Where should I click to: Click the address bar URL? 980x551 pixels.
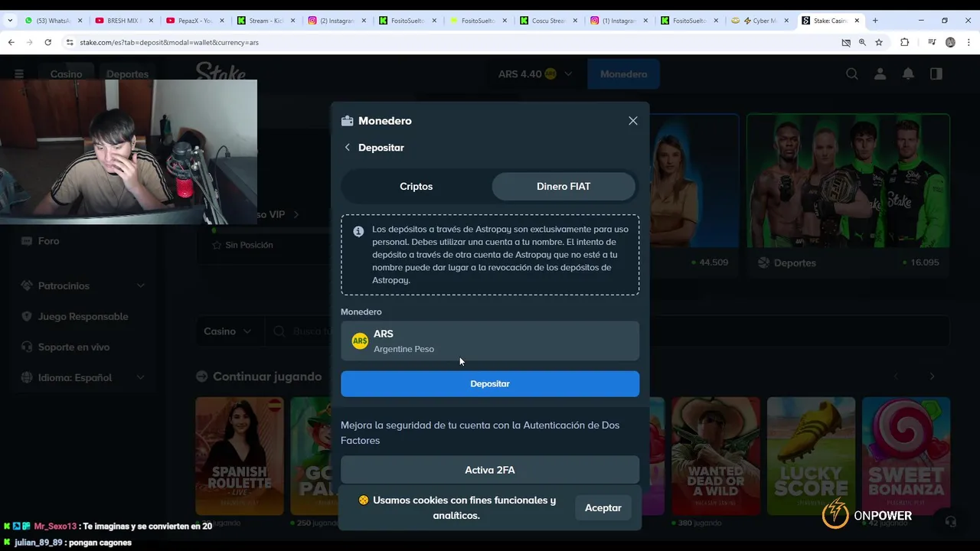pos(169,42)
